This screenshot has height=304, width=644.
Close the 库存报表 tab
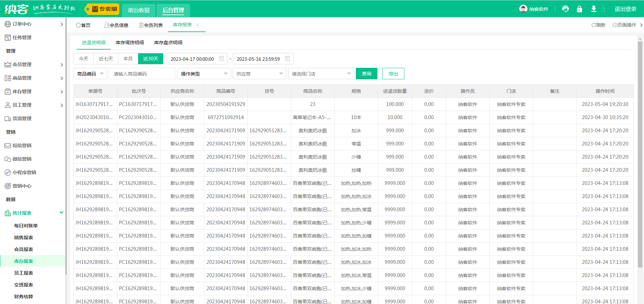pyautogui.click(x=198, y=25)
